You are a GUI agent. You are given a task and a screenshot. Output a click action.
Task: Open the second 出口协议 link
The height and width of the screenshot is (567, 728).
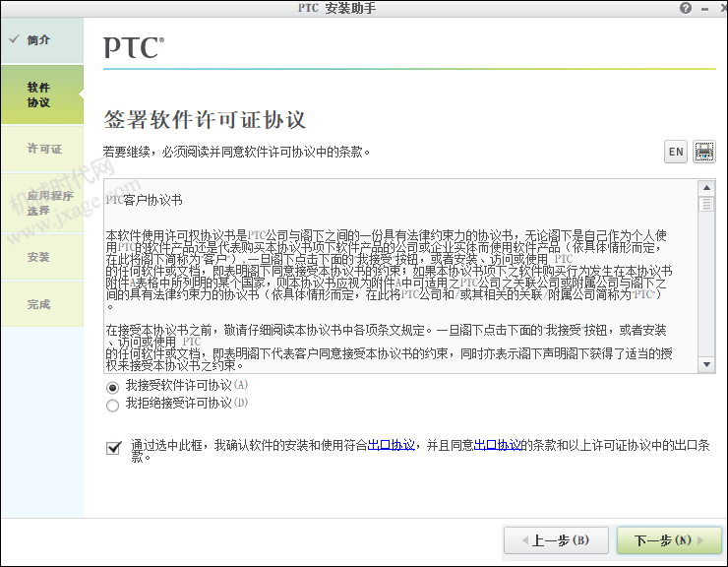[x=497, y=445]
